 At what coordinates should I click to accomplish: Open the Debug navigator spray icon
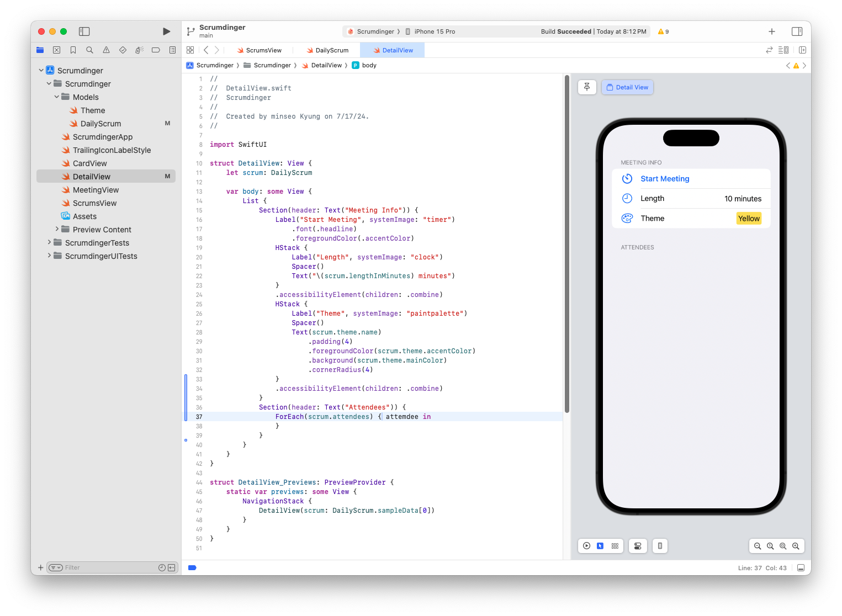(139, 50)
